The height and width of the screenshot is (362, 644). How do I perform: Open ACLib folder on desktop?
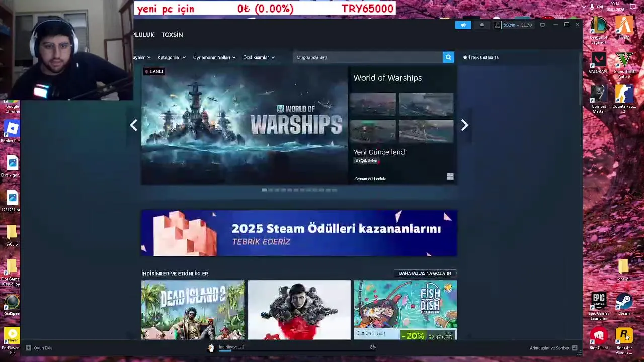click(x=12, y=236)
